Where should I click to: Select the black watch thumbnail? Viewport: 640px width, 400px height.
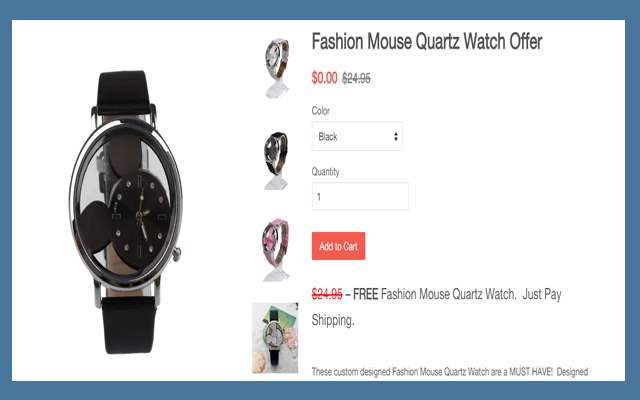276,160
